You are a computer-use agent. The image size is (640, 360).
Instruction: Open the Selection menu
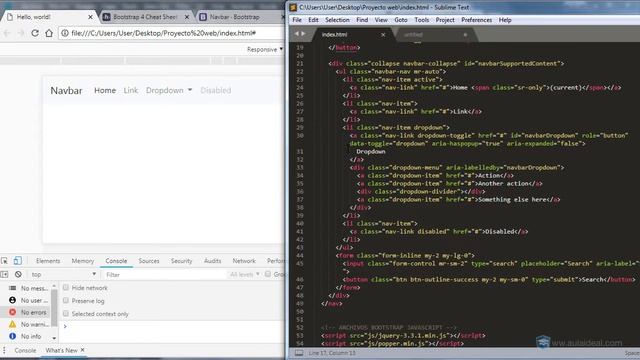337,20
